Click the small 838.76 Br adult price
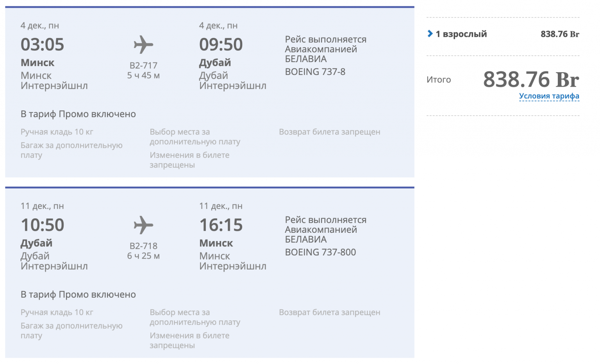Viewport: 600px width, 364px height. [x=559, y=34]
